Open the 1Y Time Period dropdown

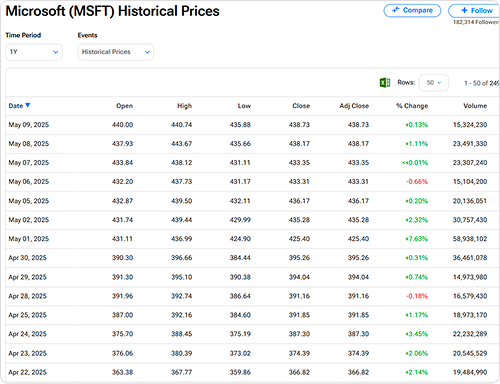click(x=34, y=52)
